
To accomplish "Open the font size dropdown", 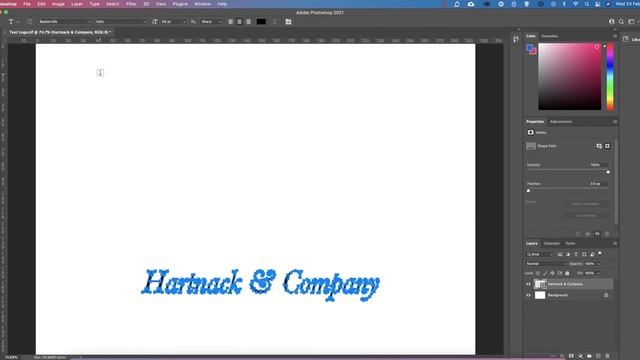I will tap(173, 22).
